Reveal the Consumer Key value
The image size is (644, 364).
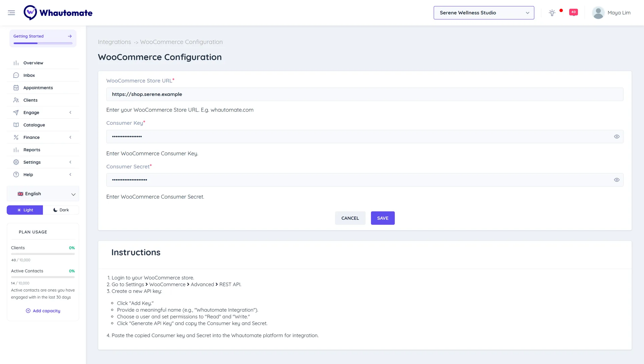click(616, 137)
